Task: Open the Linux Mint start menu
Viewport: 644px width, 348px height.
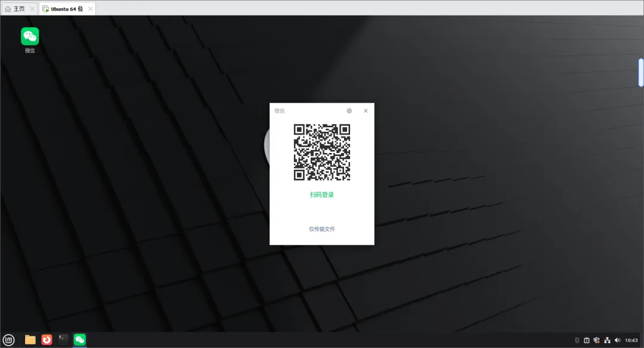Action: tap(8, 340)
